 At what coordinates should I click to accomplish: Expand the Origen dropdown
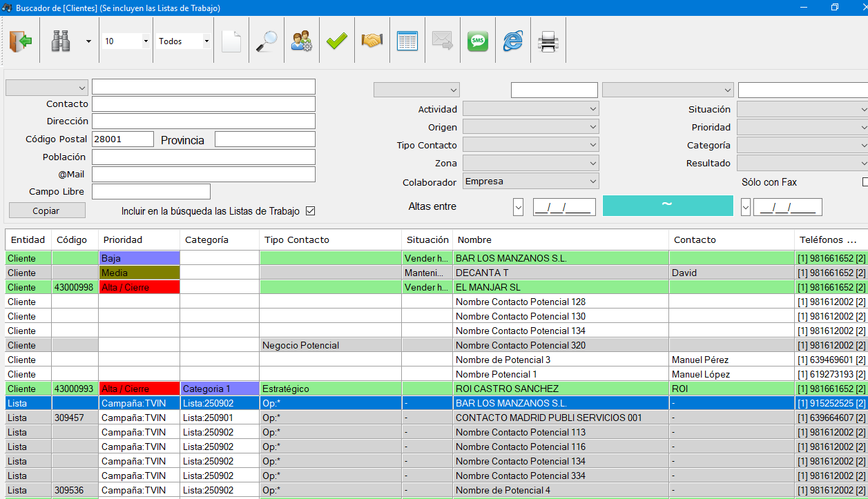(x=530, y=127)
